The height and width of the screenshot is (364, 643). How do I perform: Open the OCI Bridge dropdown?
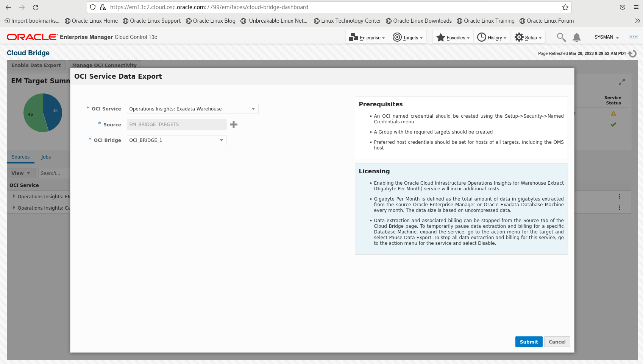click(176, 140)
